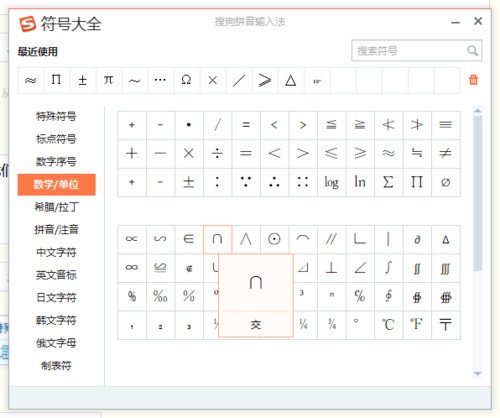Insert the summation Σ symbol
This screenshot has width=500, height=418.
click(x=388, y=182)
